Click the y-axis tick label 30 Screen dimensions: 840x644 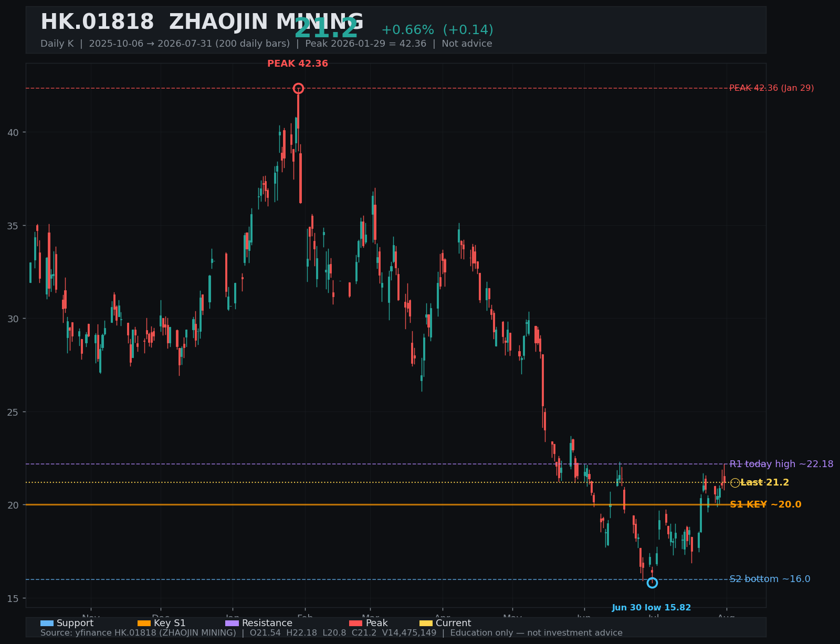coord(13,319)
